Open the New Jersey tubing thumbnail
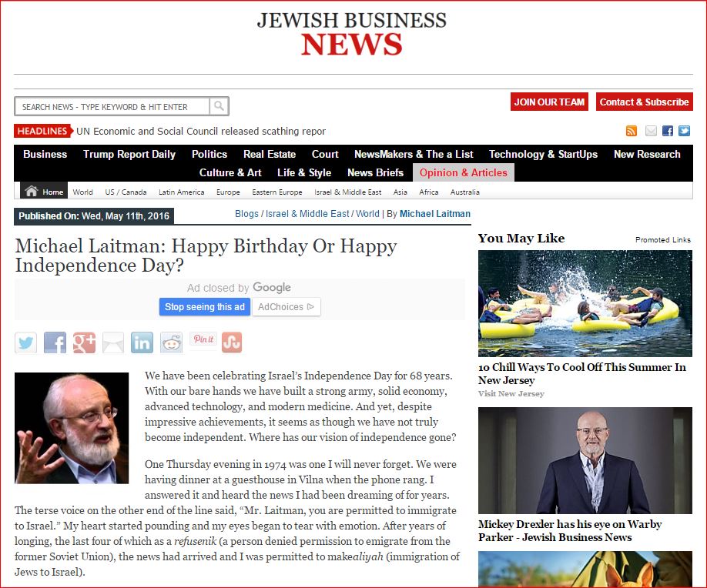The height and width of the screenshot is (588, 707). pyautogui.click(x=585, y=303)
